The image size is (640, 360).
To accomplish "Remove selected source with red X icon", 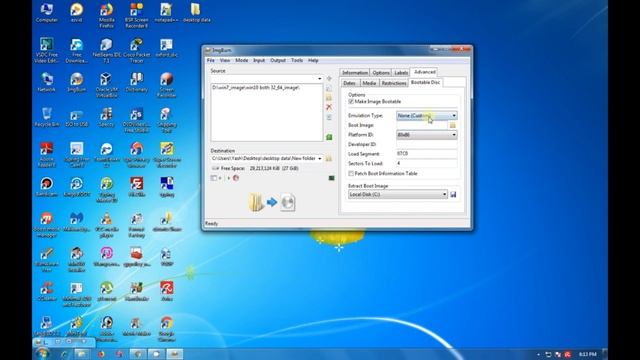I will tap(329, 107).
